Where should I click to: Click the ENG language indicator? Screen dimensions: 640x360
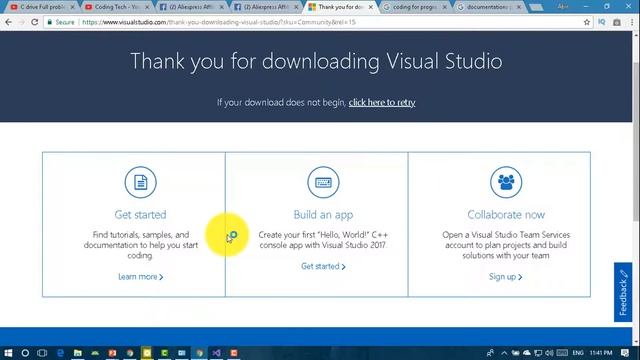[x=578, y=353]
